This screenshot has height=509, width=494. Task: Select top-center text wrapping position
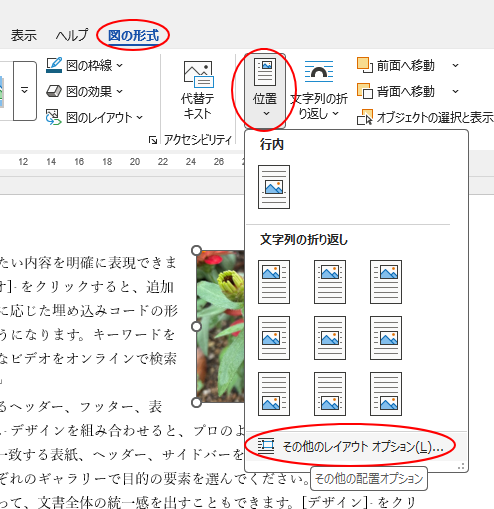click(330, 282)
